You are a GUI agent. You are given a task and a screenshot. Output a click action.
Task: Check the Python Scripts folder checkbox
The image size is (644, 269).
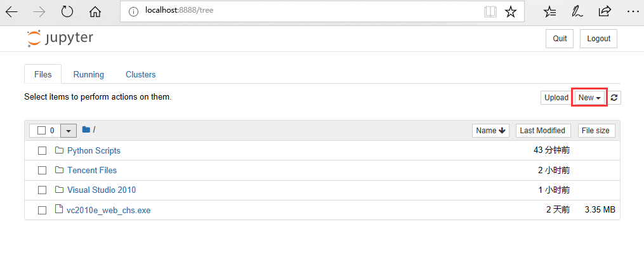[x=42, y=151]
